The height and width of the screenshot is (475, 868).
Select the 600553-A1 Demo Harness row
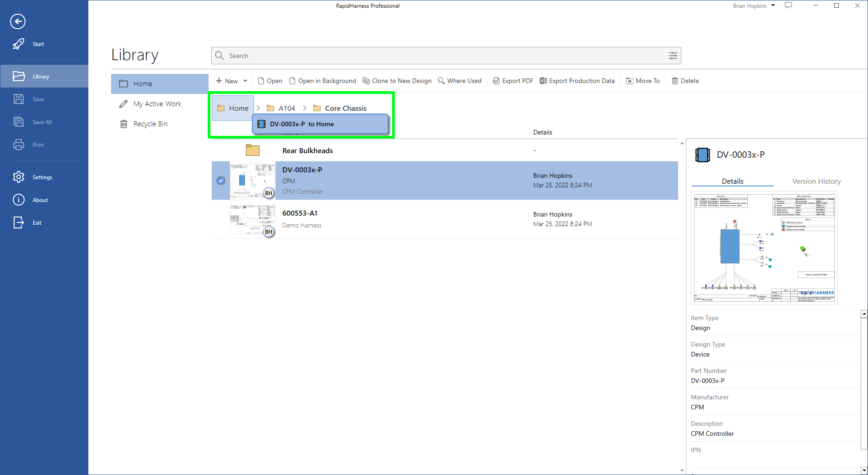[x=445, y=219]
